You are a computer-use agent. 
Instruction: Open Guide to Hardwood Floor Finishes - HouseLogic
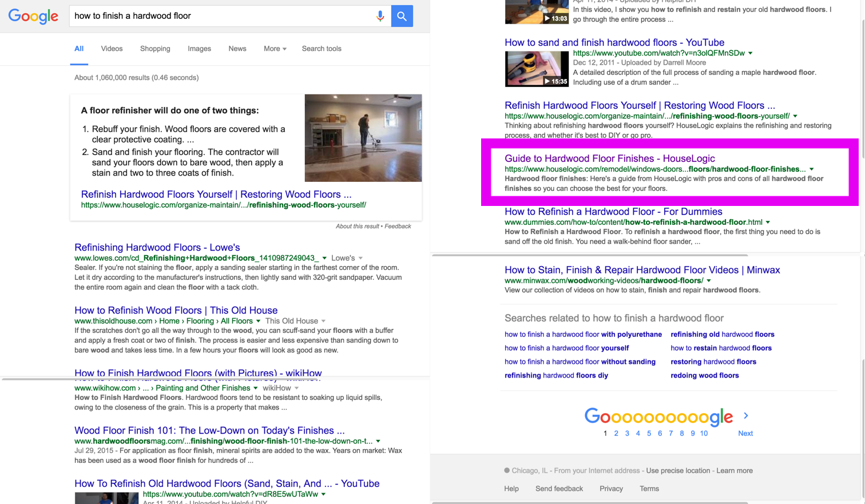610,159
